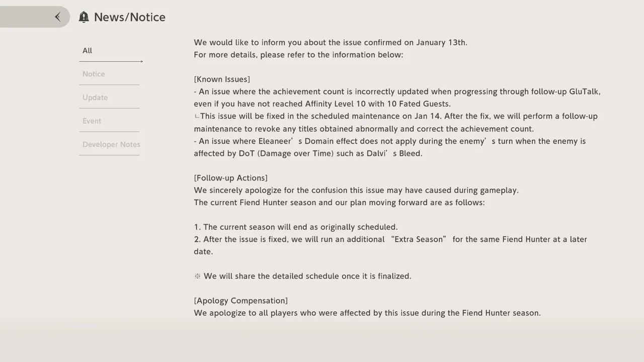The height and width of the screenshot is (362, 644).
Task: Click the quoted "Extra Season" text
Action: [419, 239]
